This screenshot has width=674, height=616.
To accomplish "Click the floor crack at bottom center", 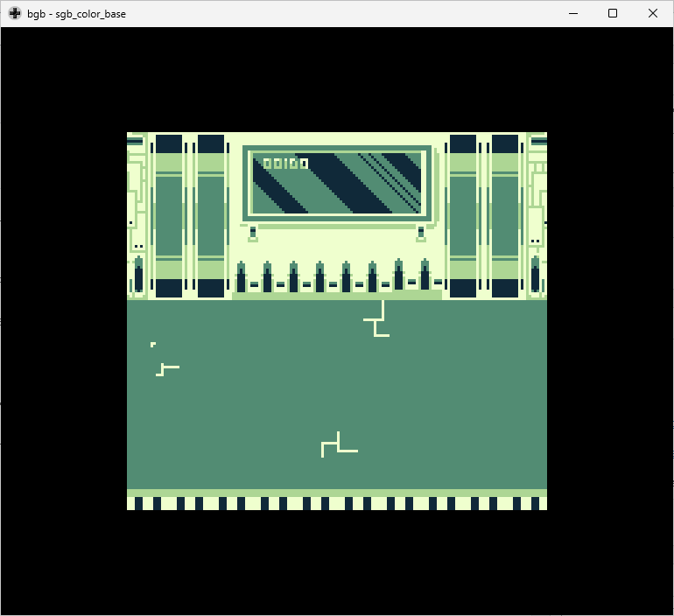I will coord(338,446).
